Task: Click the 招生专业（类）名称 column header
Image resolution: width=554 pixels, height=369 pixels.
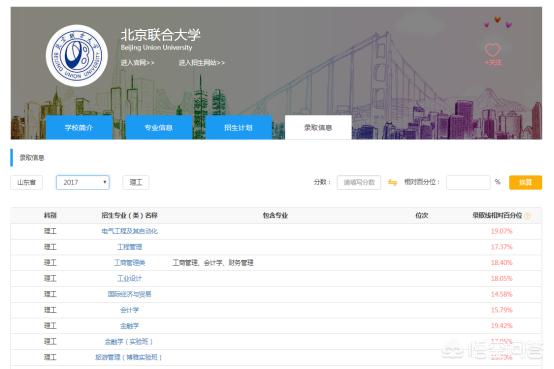Action: tap(129, 215)
